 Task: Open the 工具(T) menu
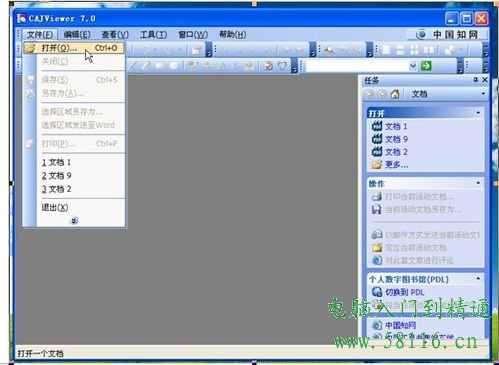pyautogui.click(x=153, y=34)
